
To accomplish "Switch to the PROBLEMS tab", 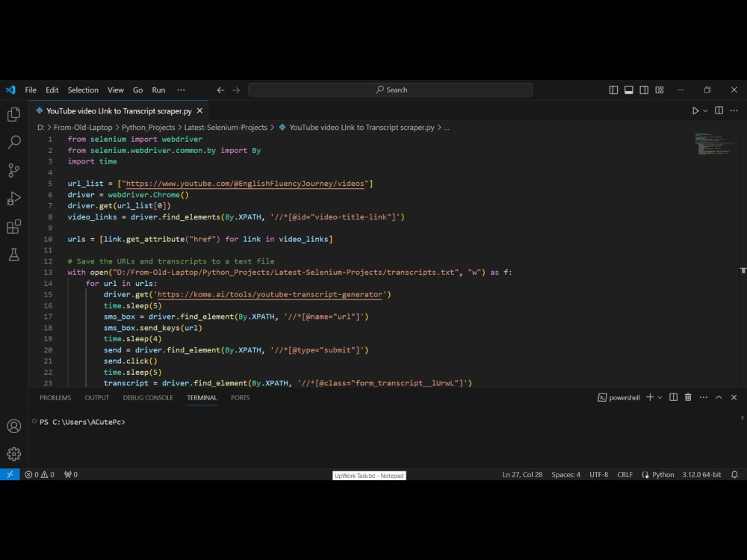I will click(x=55, y=398).
